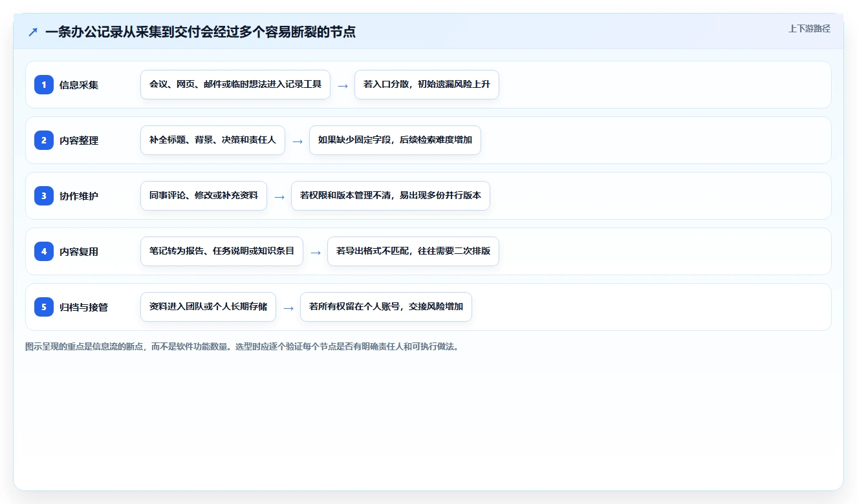Select the 协作维护 step label

pos(79,196)
